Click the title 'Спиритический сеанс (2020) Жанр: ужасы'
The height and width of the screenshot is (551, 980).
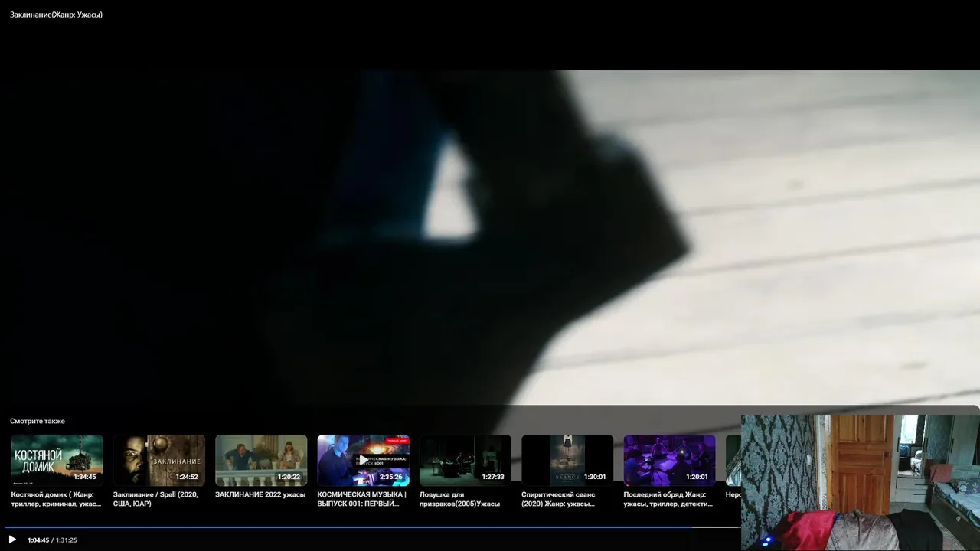(x=560, y=499)
